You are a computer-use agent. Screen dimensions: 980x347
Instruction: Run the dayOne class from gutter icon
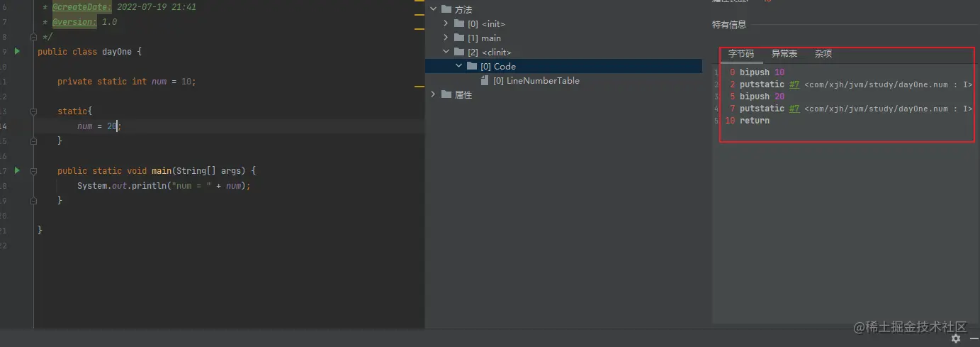pyautogui.click(x=17, y=52)
